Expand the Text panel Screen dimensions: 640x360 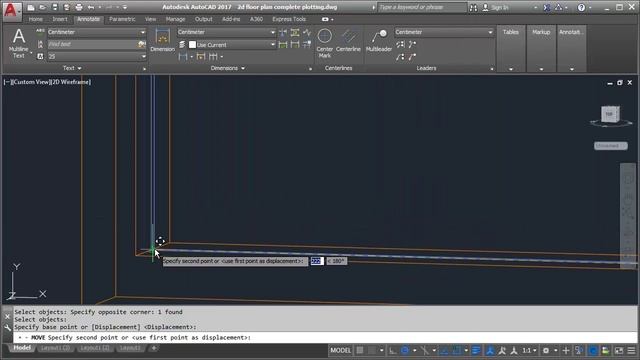click(72, 68)
